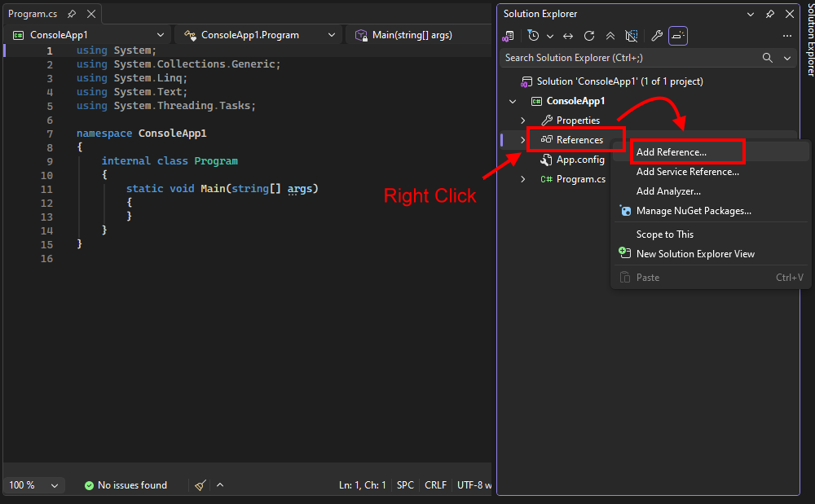Collapse the ConsoleApp1 project node
Screen dimensions: 815x504
click(x=513, y=101)
